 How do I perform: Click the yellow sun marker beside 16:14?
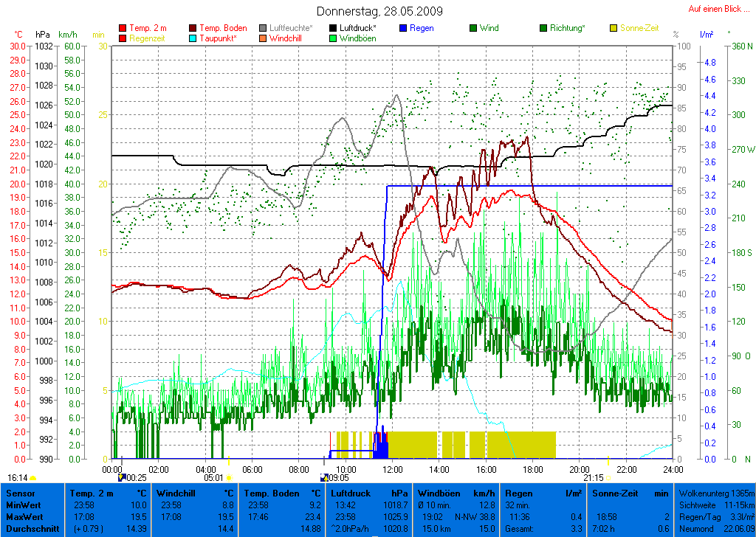[33, 478]
